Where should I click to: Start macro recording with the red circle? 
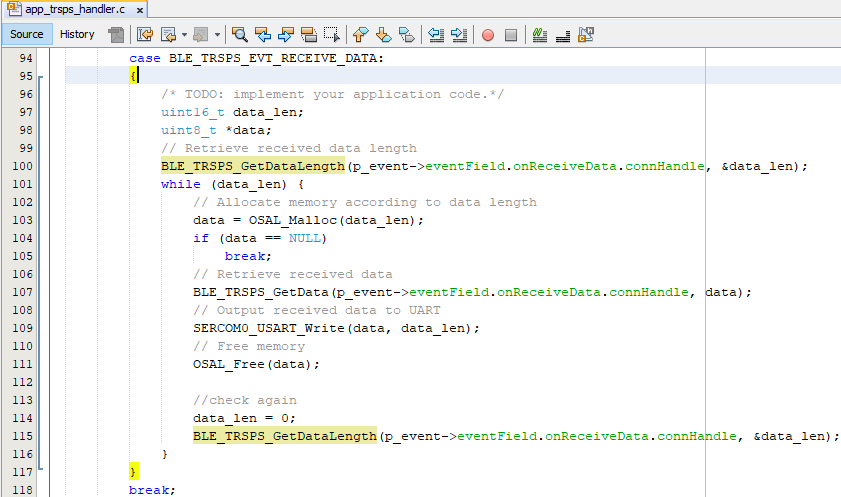[x=488, y=34]
